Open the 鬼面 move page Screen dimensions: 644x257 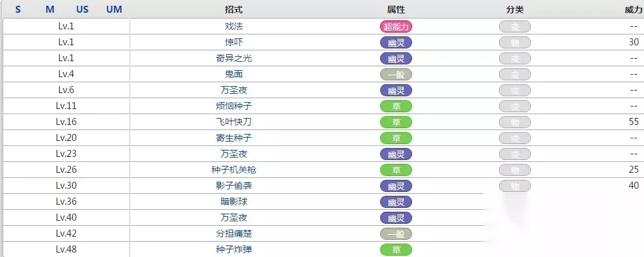[x=234, y=74]
